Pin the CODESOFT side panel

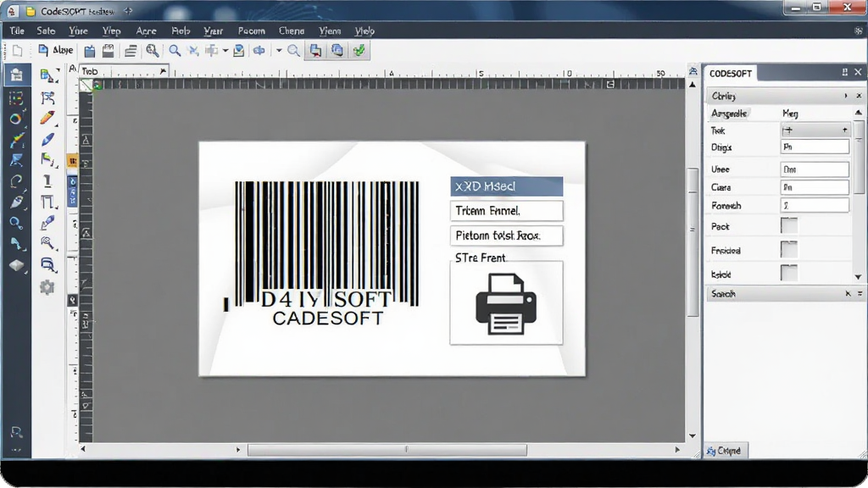pos(845,73)
